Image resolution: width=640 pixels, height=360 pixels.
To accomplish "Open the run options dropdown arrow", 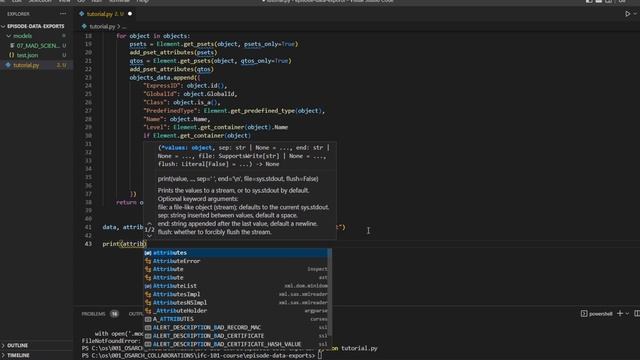I will [635, 14].
